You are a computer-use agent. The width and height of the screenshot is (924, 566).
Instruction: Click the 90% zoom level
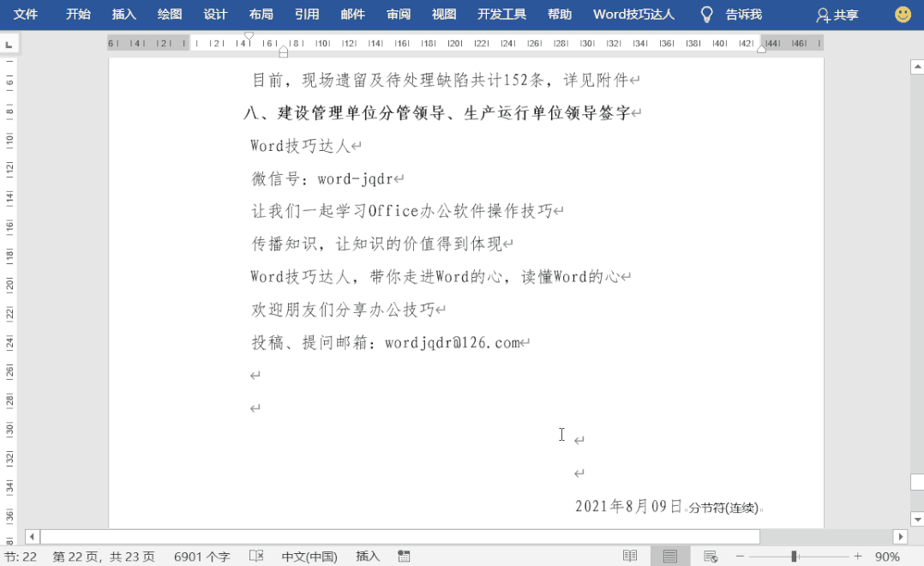[887, 557]
